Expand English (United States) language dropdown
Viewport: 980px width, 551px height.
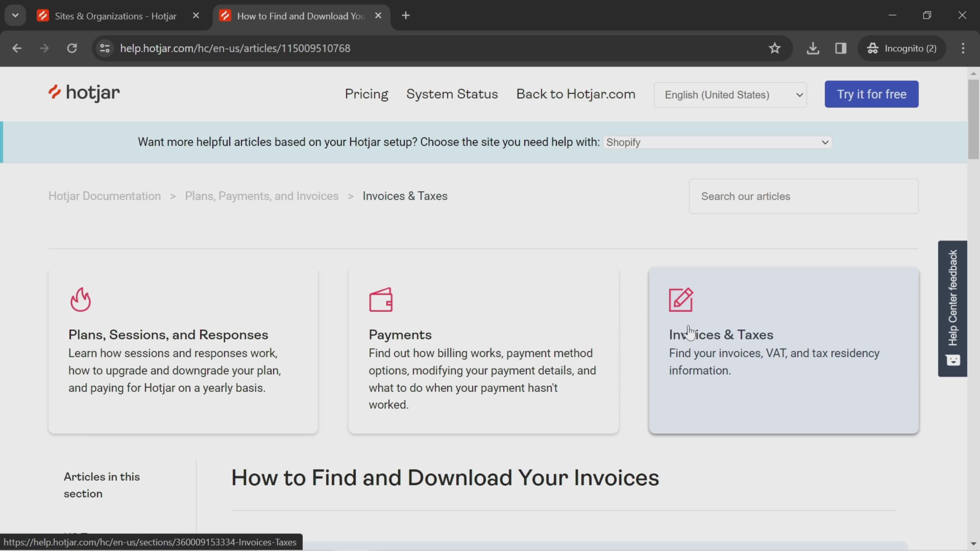coord(730,95)
